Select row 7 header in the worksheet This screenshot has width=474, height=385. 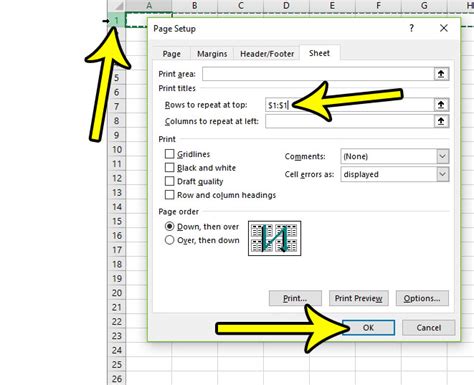(117, 106)
